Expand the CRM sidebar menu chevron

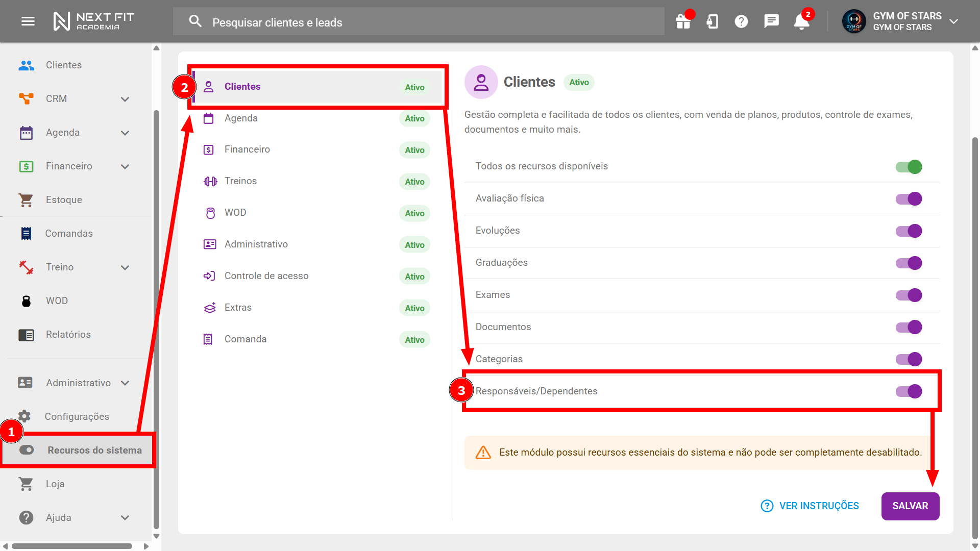[125, 99]
